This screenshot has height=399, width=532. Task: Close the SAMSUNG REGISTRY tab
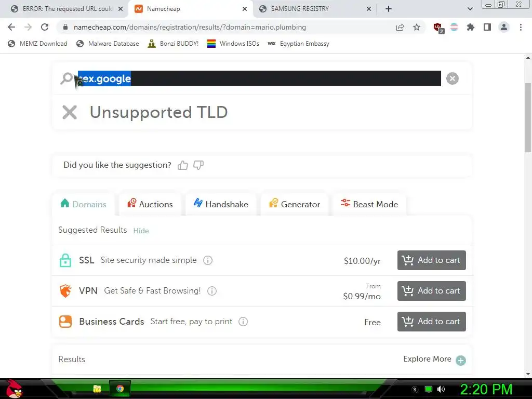pos(369,9)
